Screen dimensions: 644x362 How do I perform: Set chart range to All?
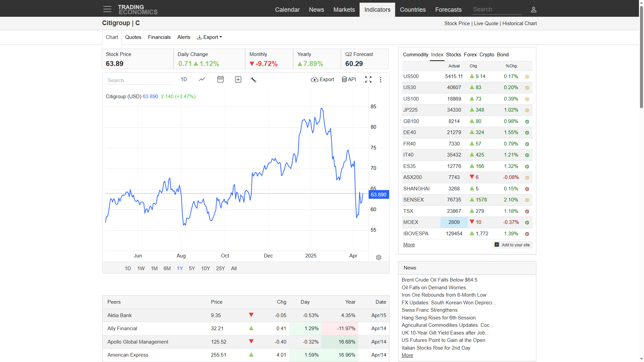pos(234,268)
